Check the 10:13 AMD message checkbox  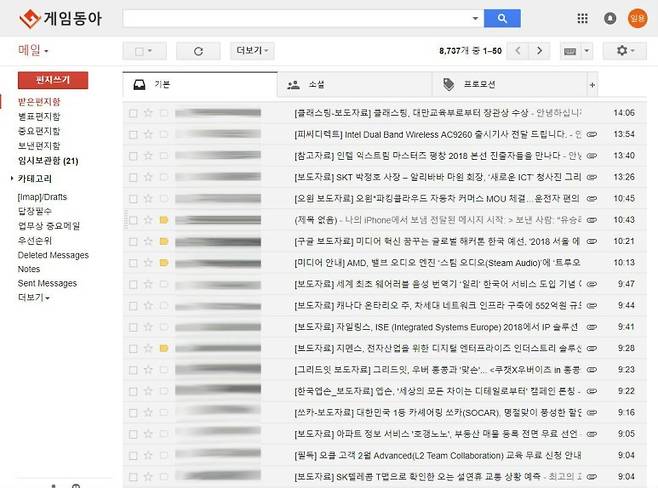pyautogui.click(x=133, y=263)
